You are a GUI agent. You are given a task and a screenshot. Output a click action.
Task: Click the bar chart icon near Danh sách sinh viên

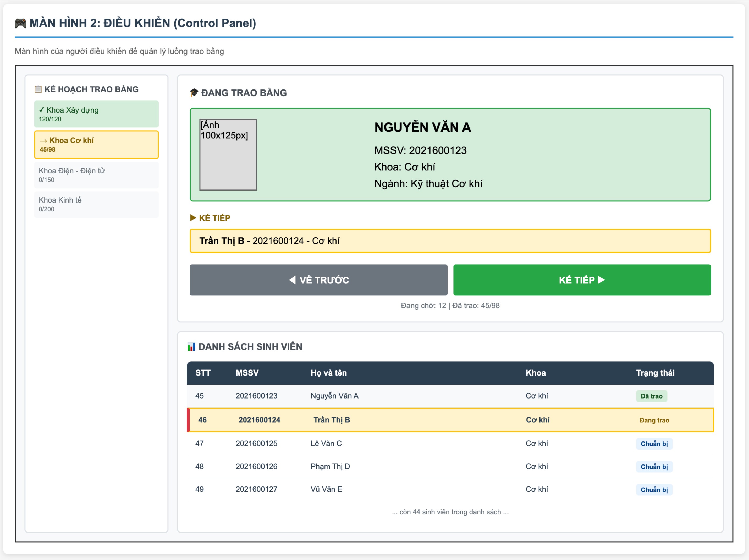[191, 347]
